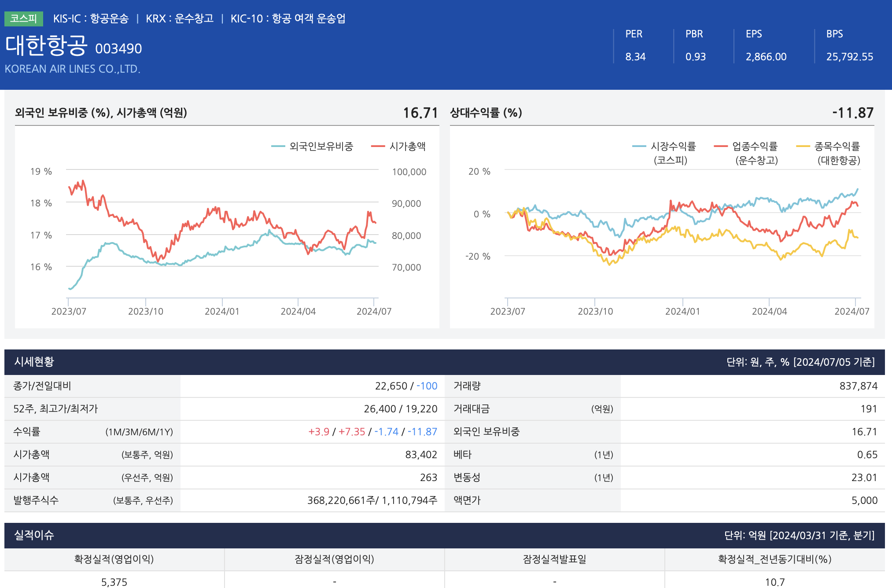
Task: Click the 외국인 보유비중 value 16.71 in table
Action: tap(864, 432)
